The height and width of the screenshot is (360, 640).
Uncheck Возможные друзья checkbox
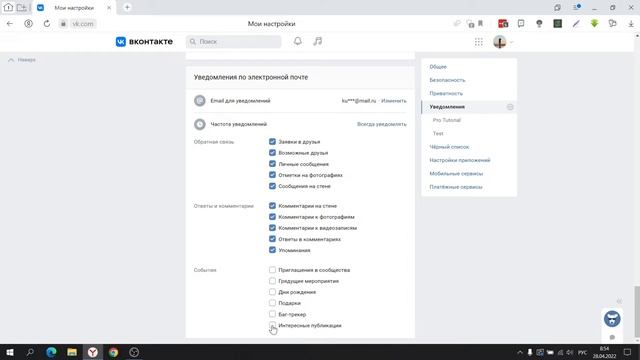[x=272, y=153]
